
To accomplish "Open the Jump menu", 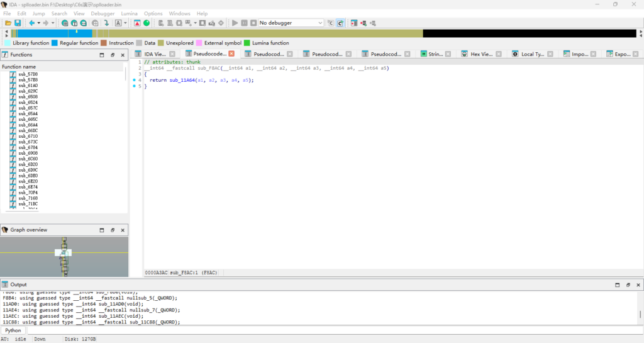I will tap(38, 14).
